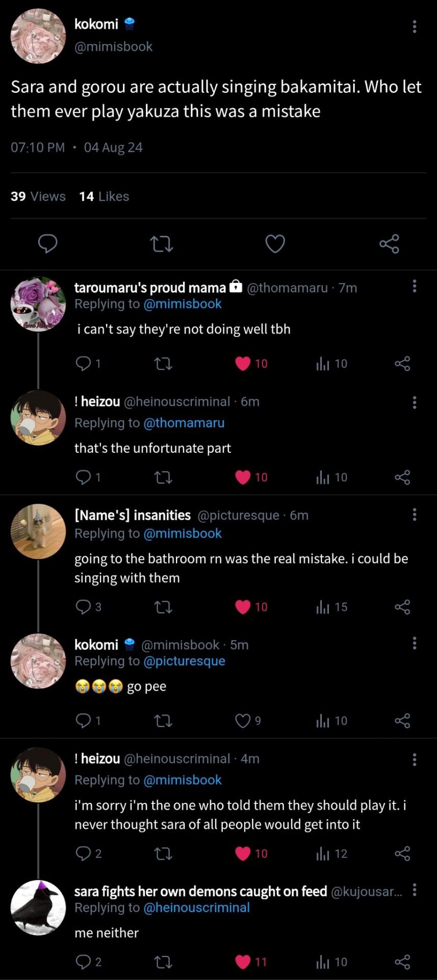Open options for "me neither" reply
437x980 pixels.
415,890
